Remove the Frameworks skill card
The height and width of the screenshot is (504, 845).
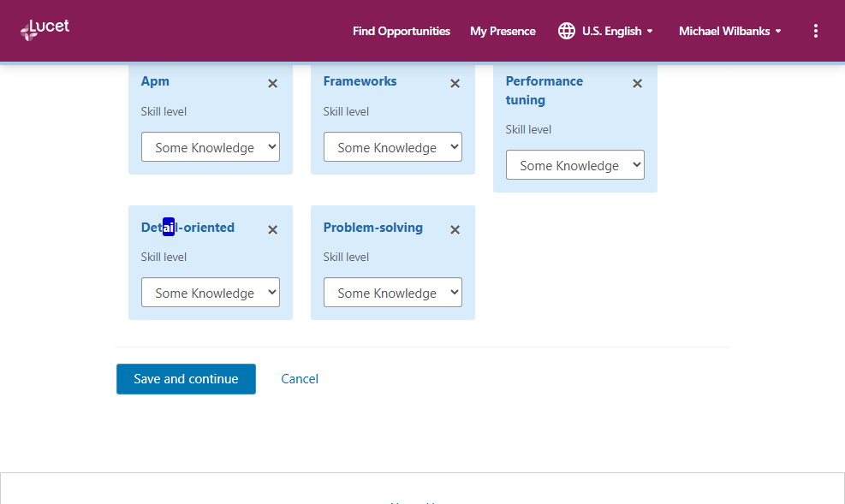coord(455,84)
